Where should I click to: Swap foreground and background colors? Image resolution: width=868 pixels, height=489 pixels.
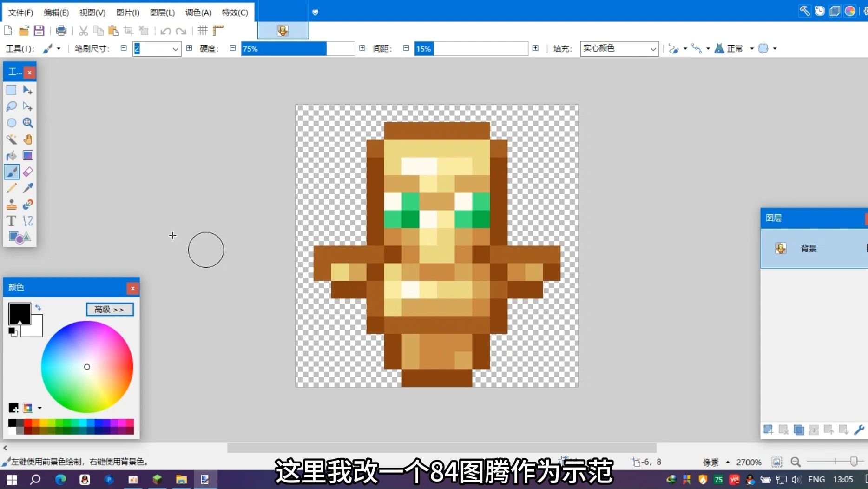pyautogui.click(x=39, y=307)
